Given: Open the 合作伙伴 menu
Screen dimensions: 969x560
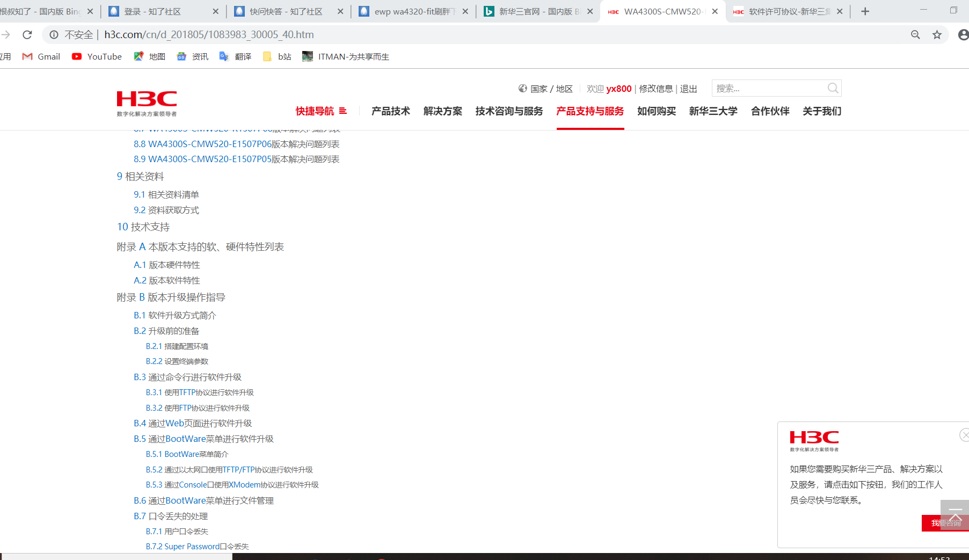Looking at the screenshot, I should (x=770, y=111).
